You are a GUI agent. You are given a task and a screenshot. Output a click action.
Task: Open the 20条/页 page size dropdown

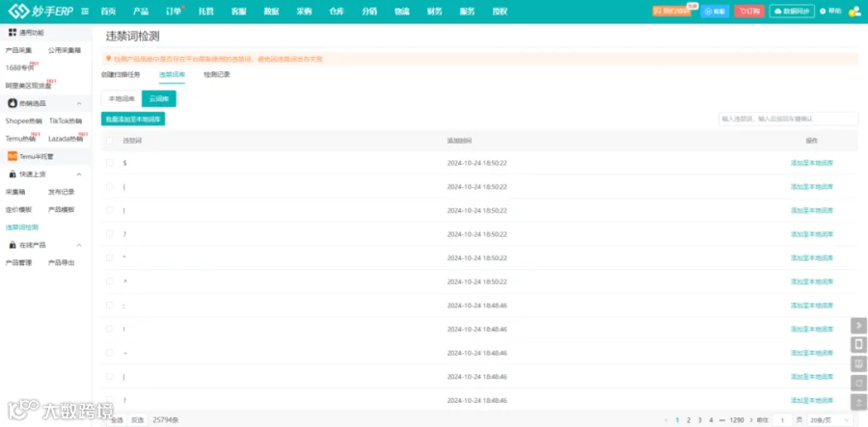829,420
